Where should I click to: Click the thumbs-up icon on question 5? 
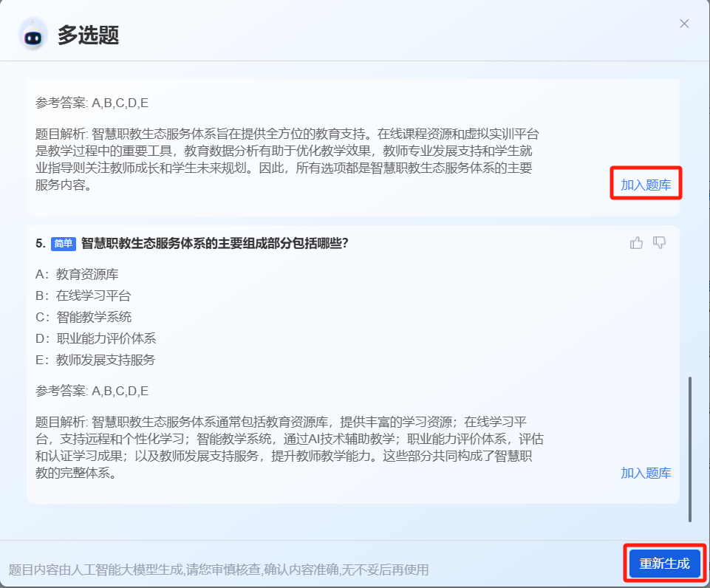pyautogui.click(x=636, y=243)
